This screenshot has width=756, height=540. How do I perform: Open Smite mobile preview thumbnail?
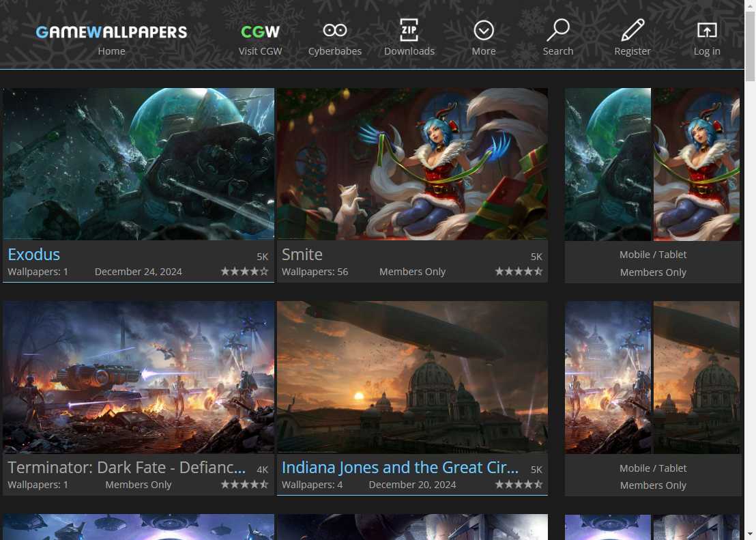point(697,164)
